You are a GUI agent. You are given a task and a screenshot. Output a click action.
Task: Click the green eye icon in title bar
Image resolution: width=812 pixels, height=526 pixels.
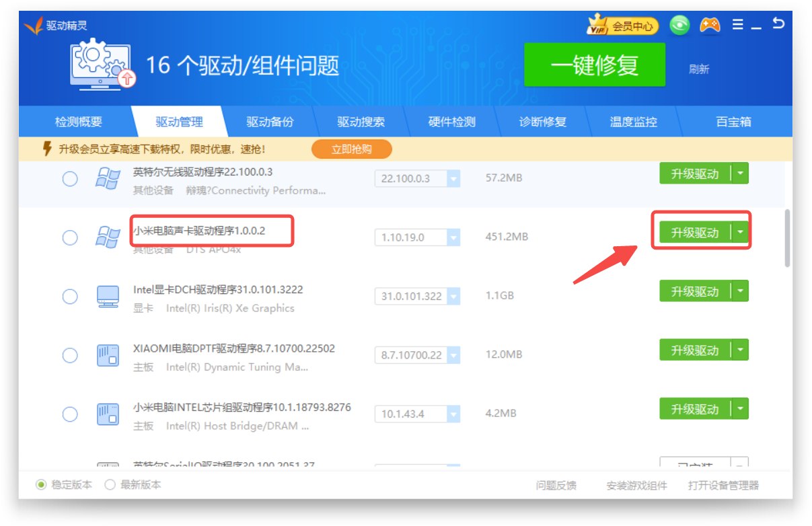tap(679, 26)
